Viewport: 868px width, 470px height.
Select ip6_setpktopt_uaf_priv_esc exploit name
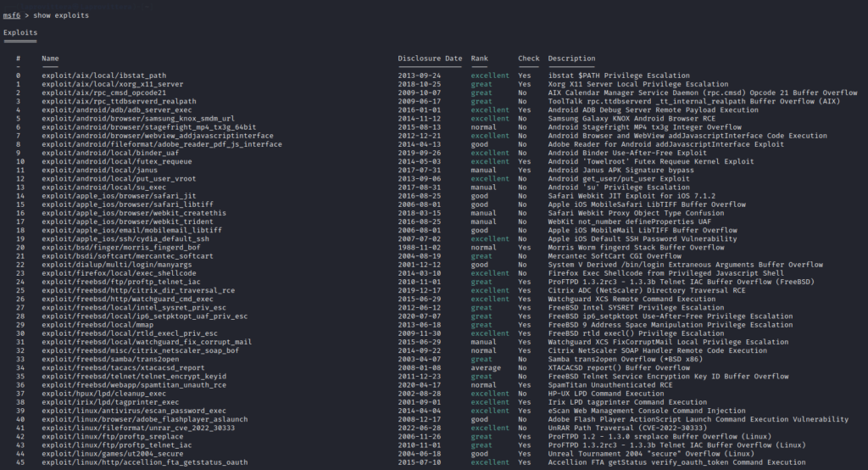pyautogui.click(x=144, y=316)
